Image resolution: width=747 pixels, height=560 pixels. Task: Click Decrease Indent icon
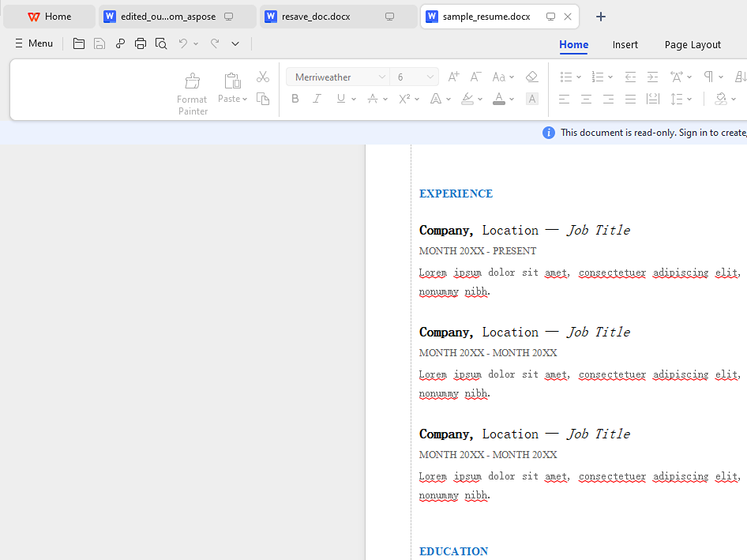(630, 77)
